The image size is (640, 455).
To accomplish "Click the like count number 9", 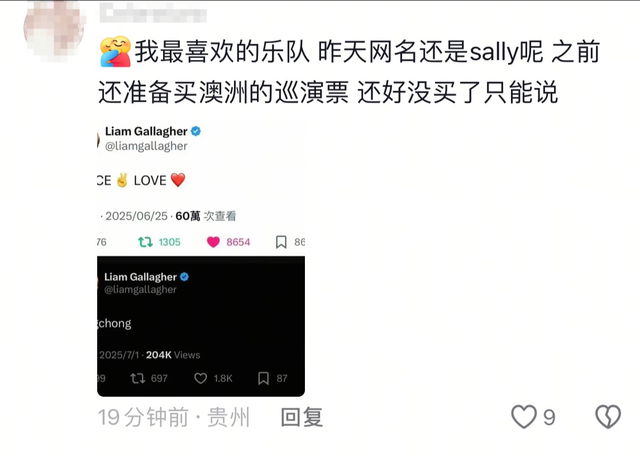I will click(x=549, y=417).
